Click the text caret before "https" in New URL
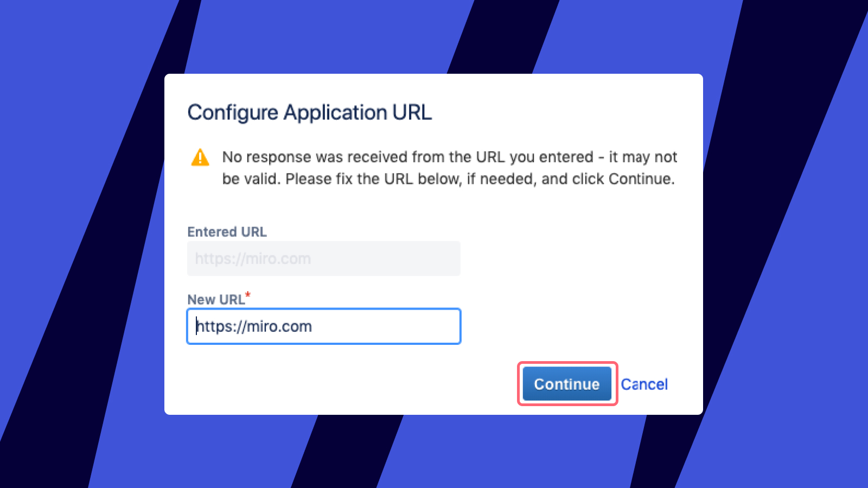 pyautogui.click(x=196, y=326)
